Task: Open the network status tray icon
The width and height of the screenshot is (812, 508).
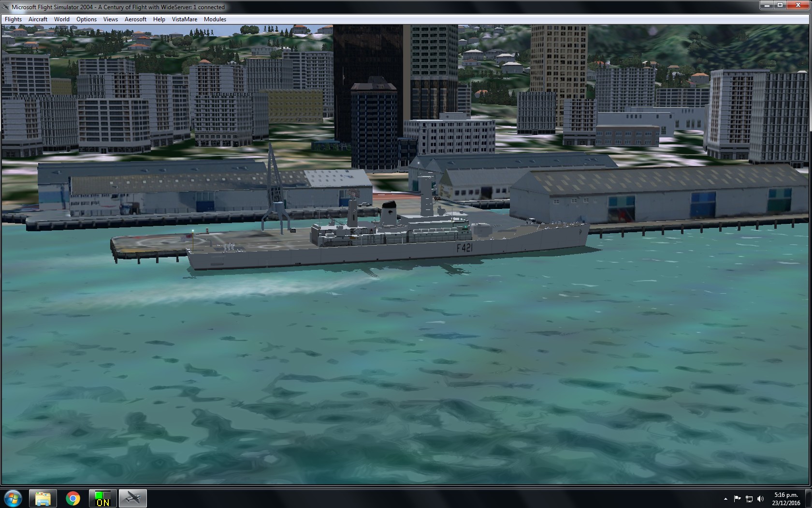Action: click(x=749, y=499)
